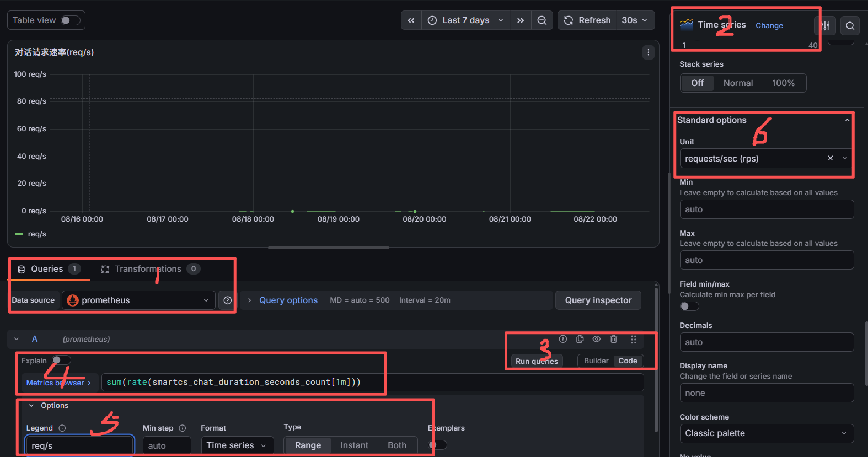
Task: Switch to the Transformations tab
Action: (x=150, y=269)
